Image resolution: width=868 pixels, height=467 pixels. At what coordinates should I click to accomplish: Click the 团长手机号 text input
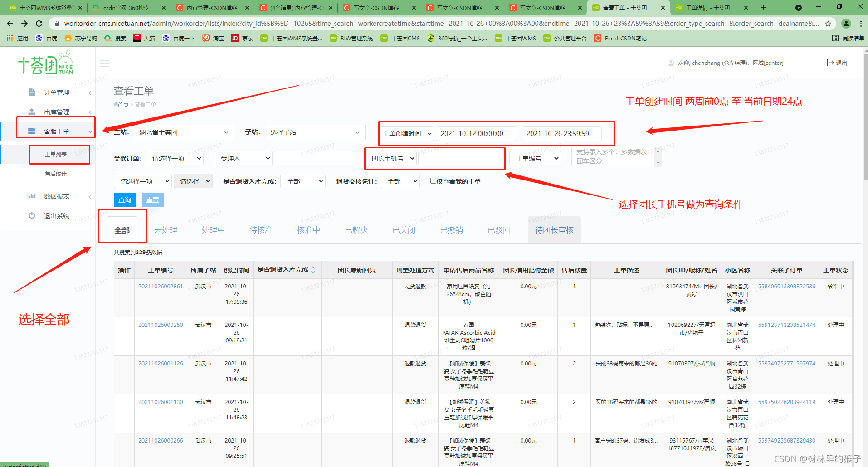click(x=458, y=158)
